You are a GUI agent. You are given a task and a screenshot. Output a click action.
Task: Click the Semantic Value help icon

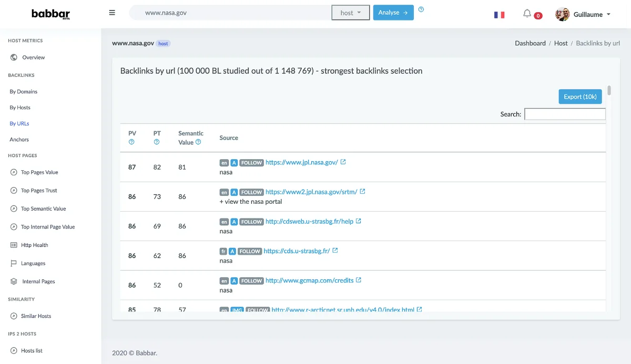198,142
